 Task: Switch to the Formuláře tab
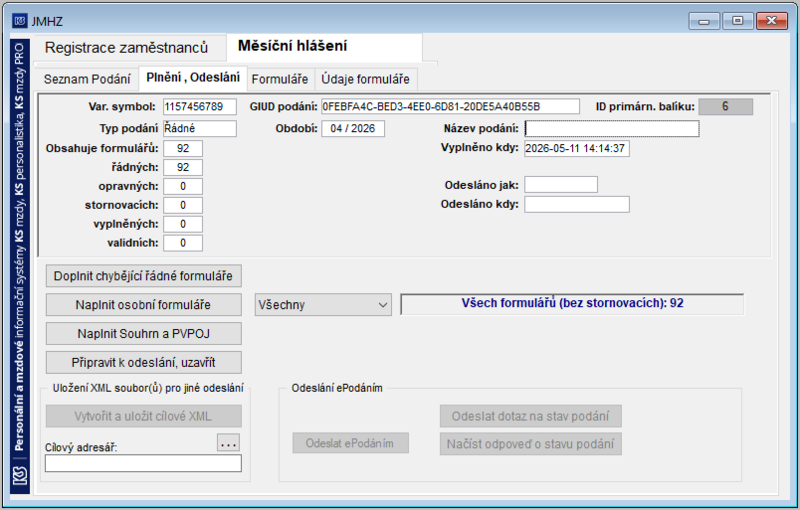(x=280, y=79)
